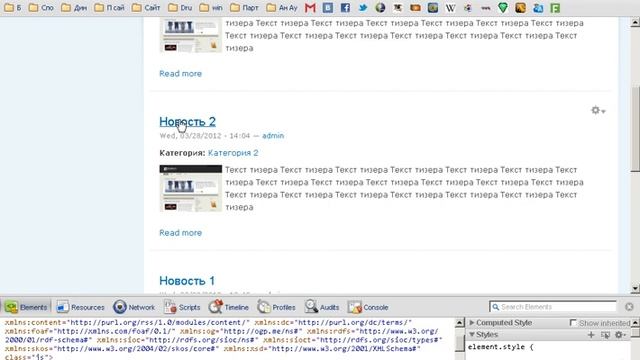The width and height of the screenshot is (640, 360).
Task: Click page scrollbar down arrow
Action: click(x=635, y=288)
